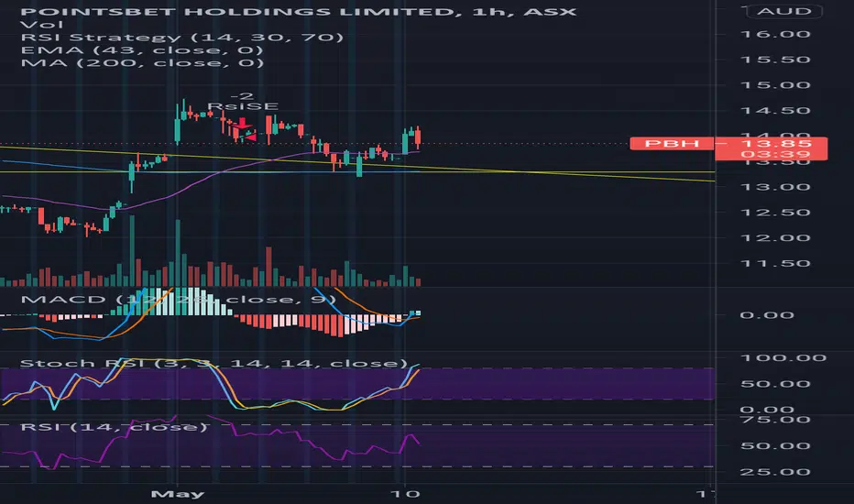Click the 12.50 price axis label
Image resolution: width=854 pixels, height=504 pixels.
pos(775,213)
